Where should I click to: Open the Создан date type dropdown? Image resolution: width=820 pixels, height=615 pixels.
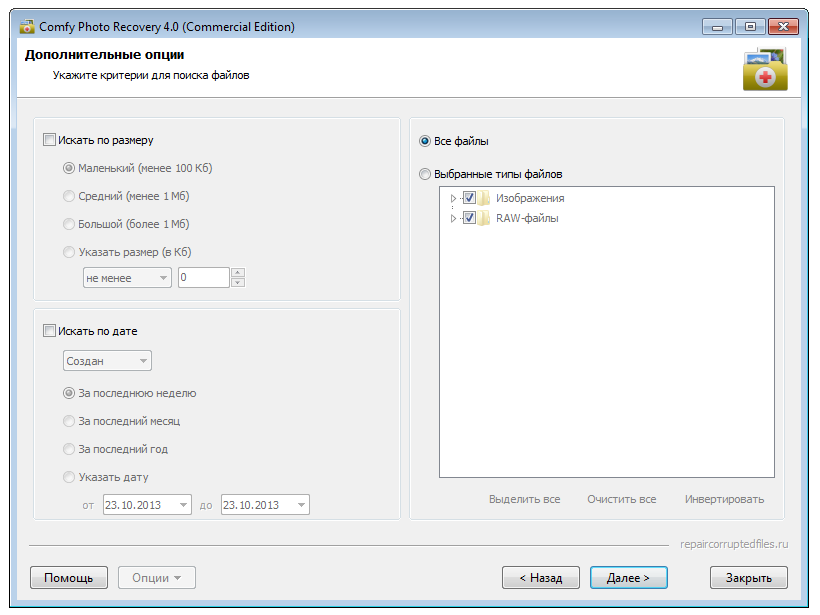[107, 361]
